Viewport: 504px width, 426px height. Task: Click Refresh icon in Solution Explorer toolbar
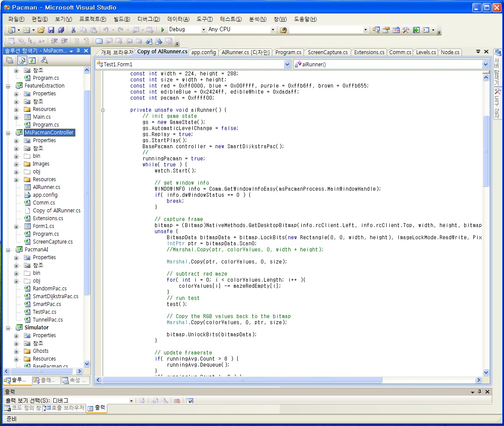pos(32,61)
